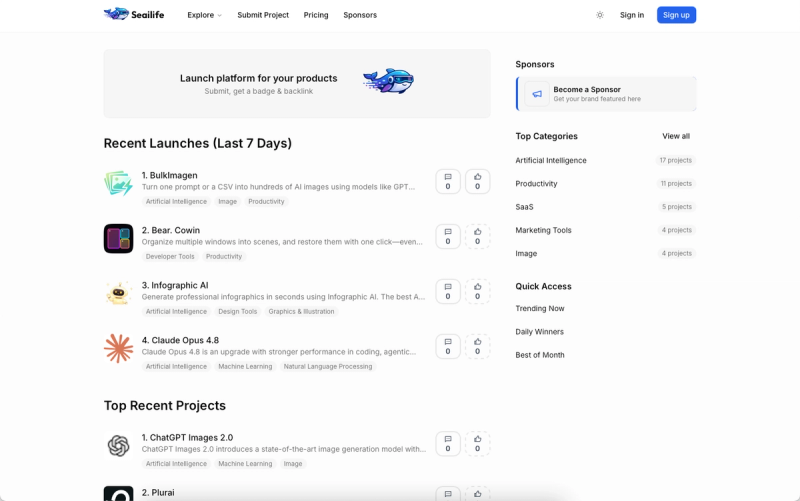Open the 2. Bear. Cowin title link

tap(171, 230)
